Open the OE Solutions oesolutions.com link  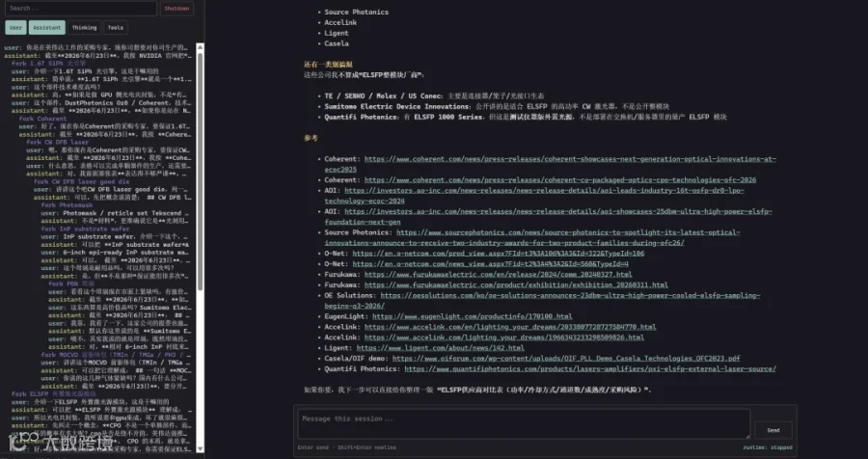542,301
